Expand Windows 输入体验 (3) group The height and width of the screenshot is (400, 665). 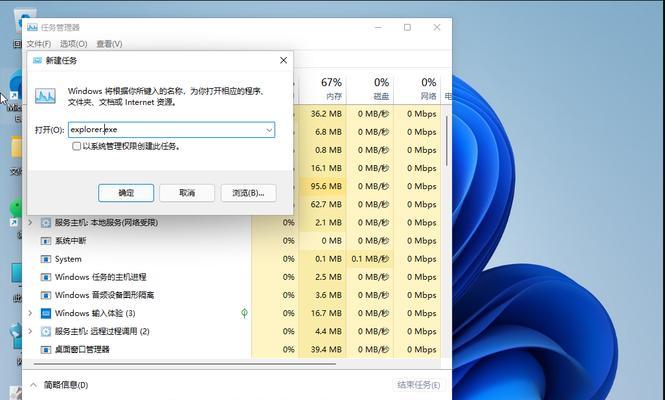[x=30, y=313]
